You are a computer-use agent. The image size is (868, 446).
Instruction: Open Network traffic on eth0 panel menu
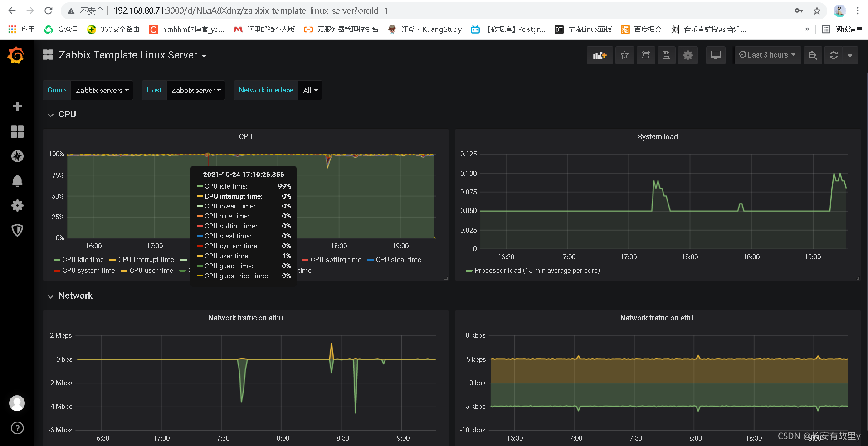[246, 318]
